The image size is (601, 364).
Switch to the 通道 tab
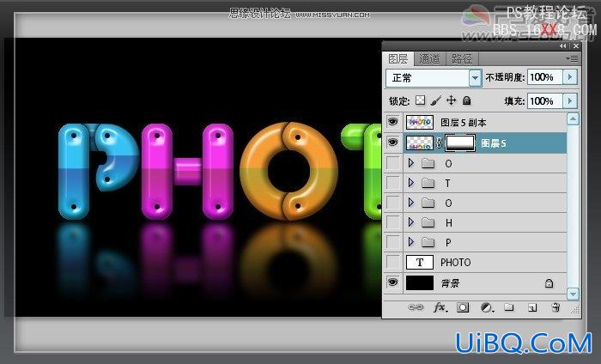[429, 58]
